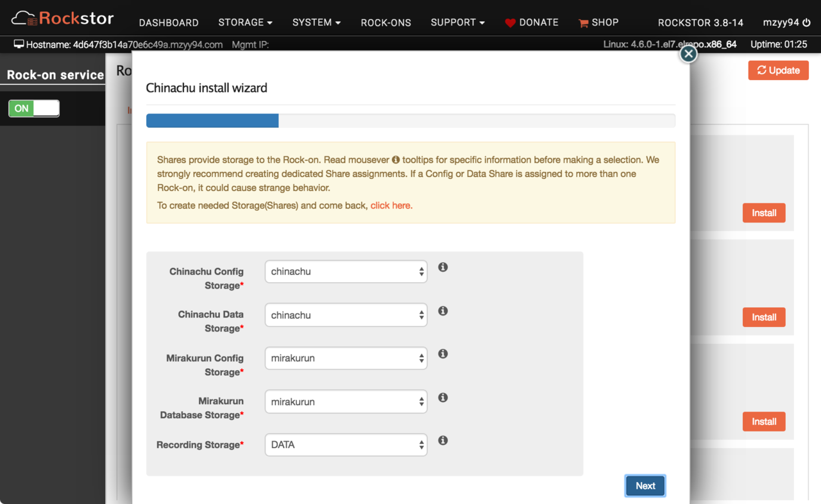This screenshot has height=504, width=821.
Task: Click the install wizard progress bar
Action: 410,121
